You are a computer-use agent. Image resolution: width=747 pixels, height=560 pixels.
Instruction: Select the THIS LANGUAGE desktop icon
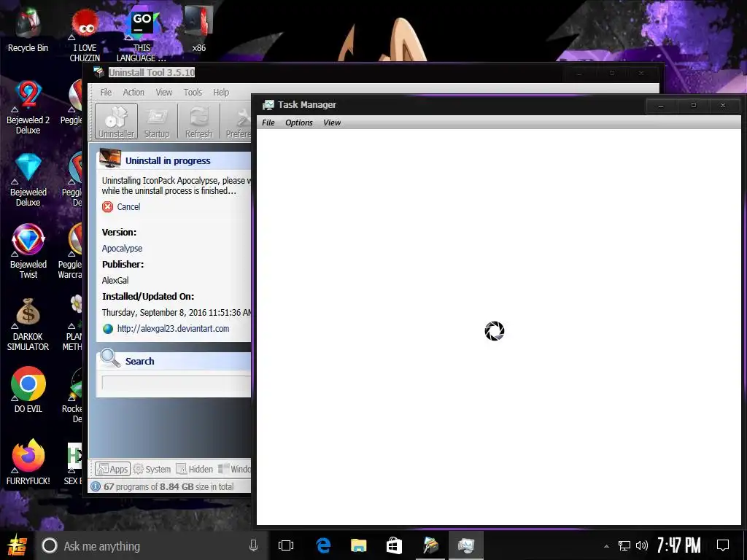point(142,35)
